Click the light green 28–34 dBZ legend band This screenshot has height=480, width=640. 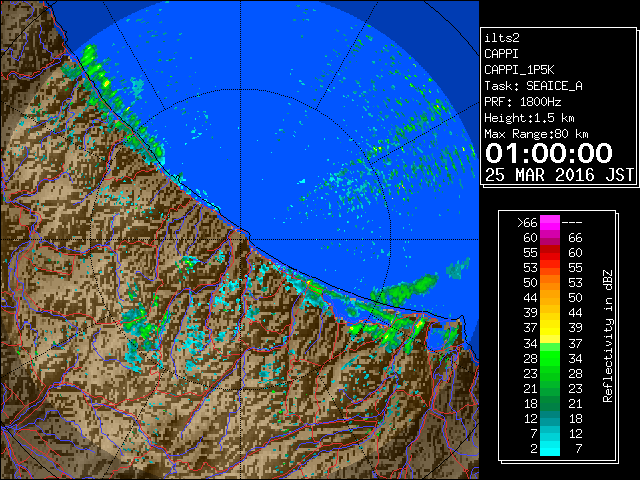pos(550,358)
